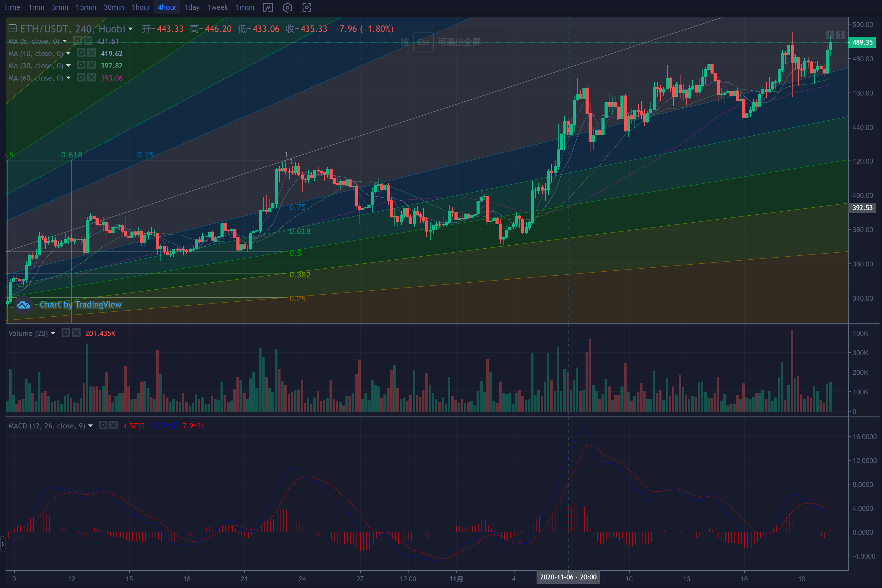Collapse the ETH/USDT legend with minus box
882x588 pixels.
[12, 28]
